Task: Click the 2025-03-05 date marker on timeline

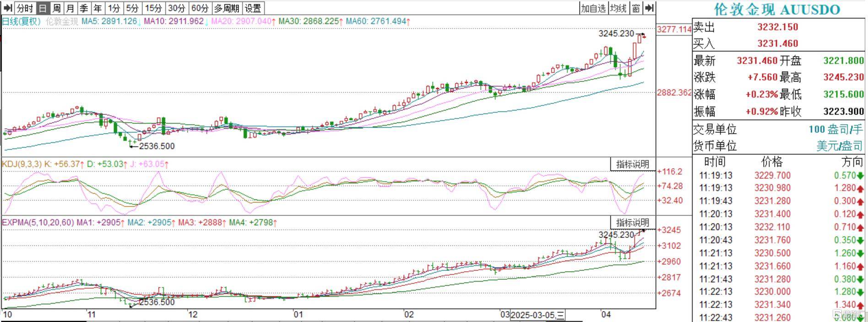Action: click(537, 315)
